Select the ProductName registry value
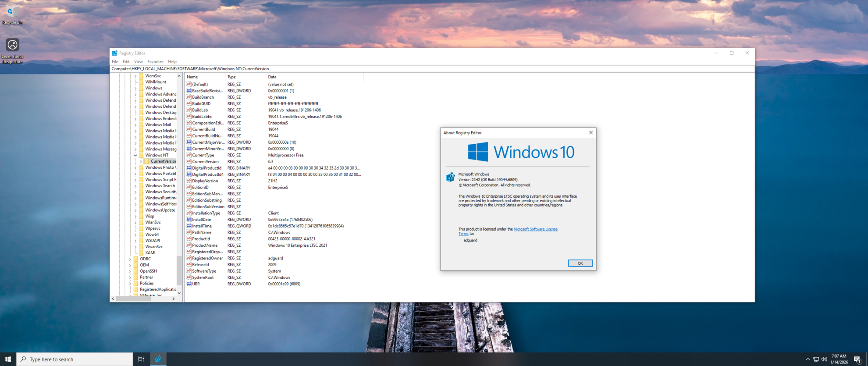The image size is (868, 366). point(204,245)
